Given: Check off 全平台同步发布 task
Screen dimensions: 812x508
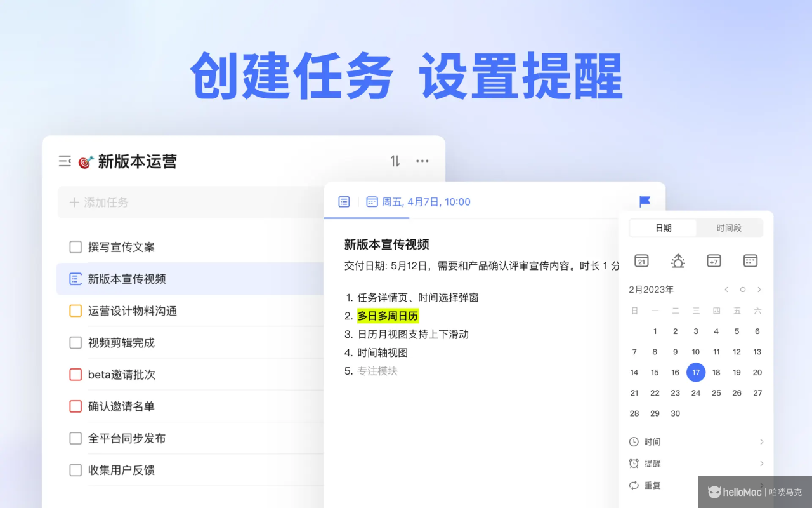Looking at the screenshot, I should pyautogui.click(x=75, y=438).
